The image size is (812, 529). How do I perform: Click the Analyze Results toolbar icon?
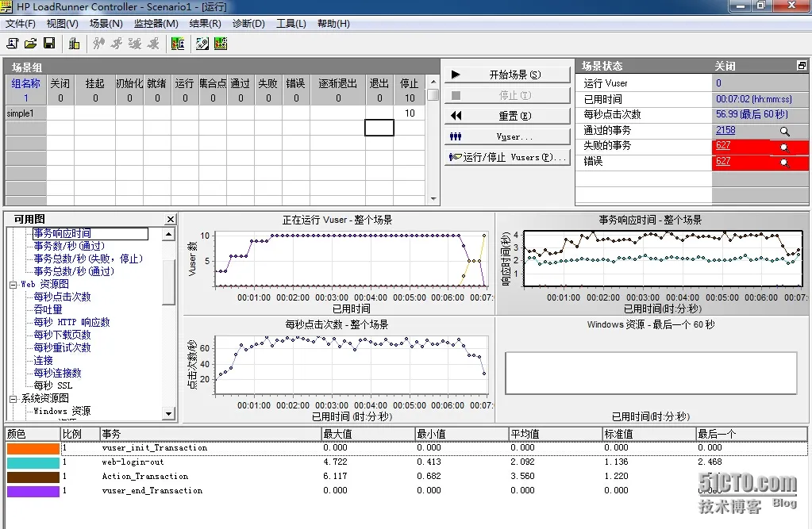tap(178, 44)
